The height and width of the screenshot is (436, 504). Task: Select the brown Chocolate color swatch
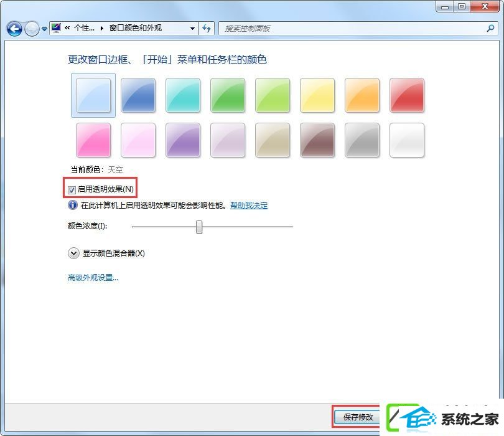(317, 140)
